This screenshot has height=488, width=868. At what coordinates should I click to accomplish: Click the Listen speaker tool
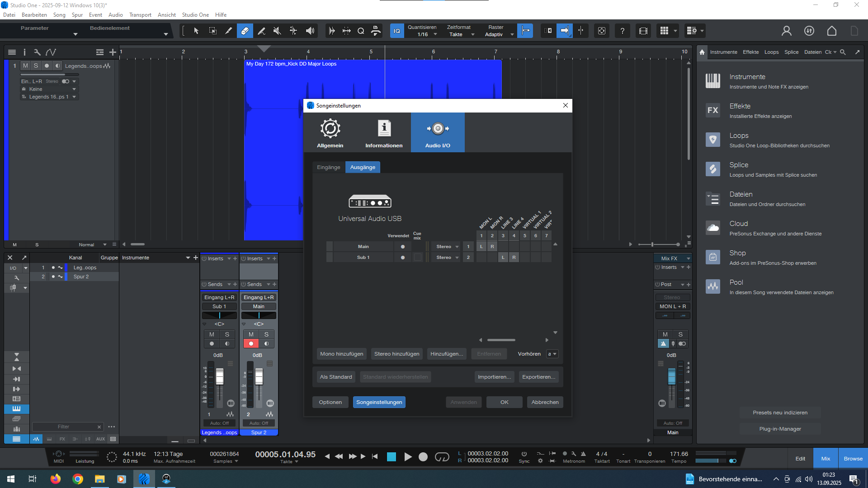tap(310, 31)
